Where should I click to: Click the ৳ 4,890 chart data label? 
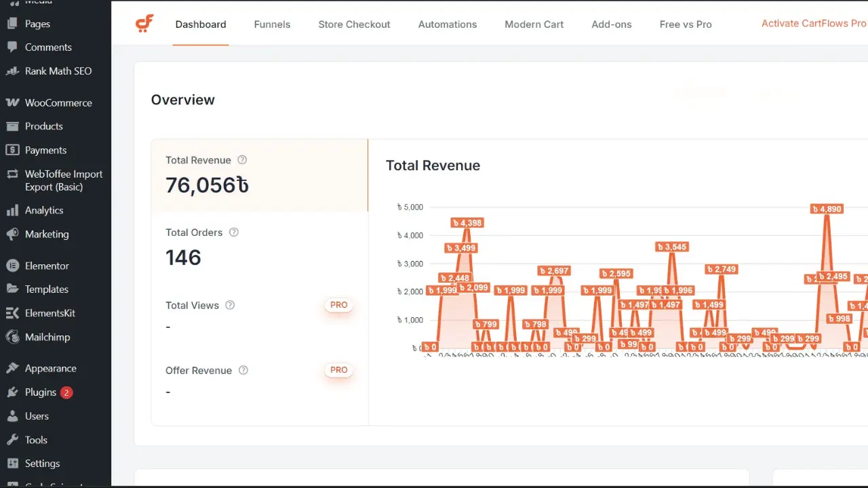coord(827,209)
